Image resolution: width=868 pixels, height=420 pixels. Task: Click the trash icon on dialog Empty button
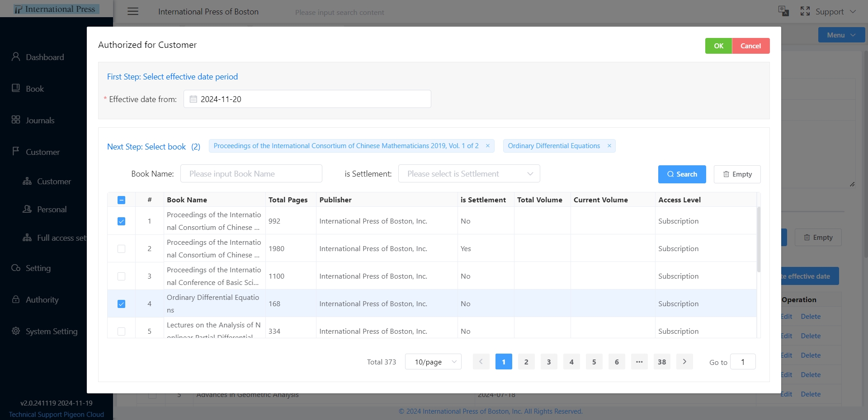726,174
